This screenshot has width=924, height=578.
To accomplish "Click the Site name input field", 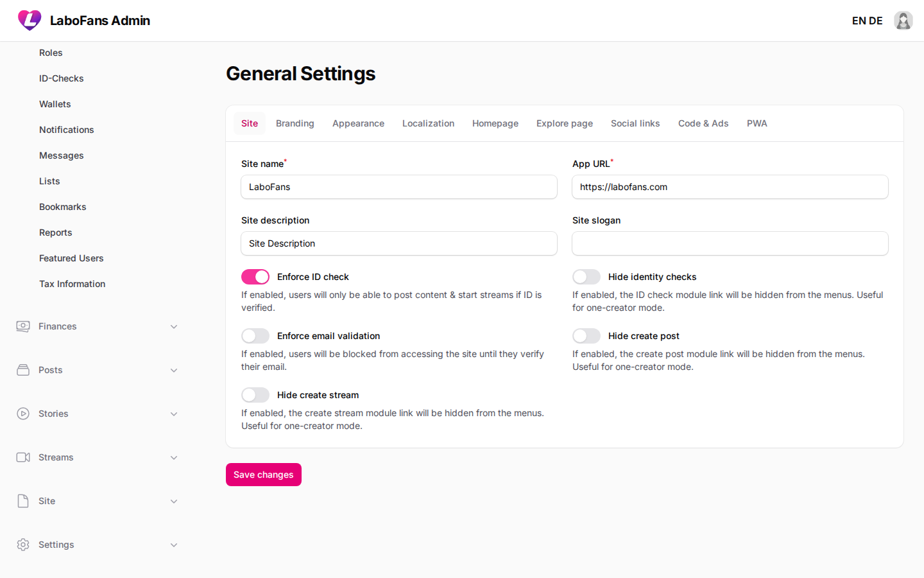I will click(x=399, y=187).
